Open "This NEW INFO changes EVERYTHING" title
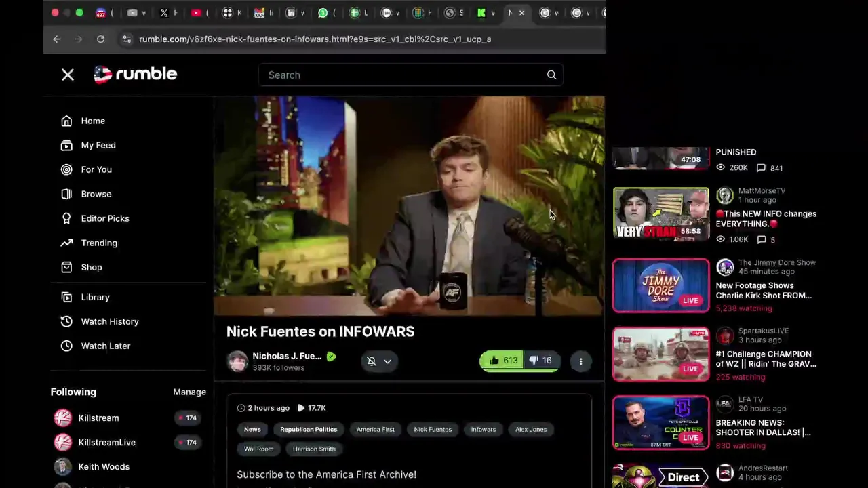The image size is (868, 488). point(766,219)
